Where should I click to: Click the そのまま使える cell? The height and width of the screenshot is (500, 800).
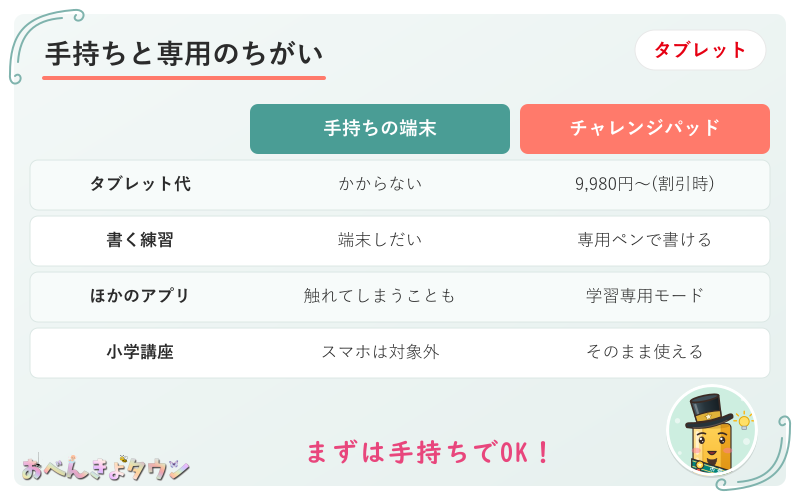644,352
